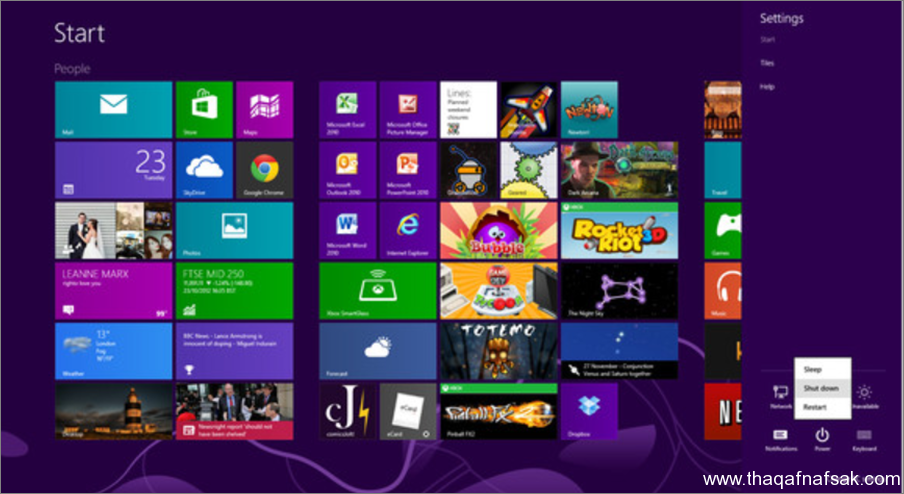Launch the Maps tile
The image size is (904, 494).
click(265, 110)
